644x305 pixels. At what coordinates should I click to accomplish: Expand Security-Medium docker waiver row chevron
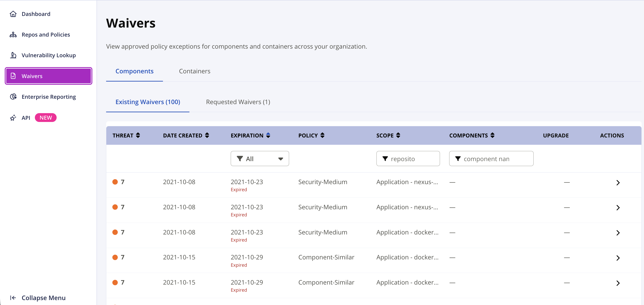point(618,233)
